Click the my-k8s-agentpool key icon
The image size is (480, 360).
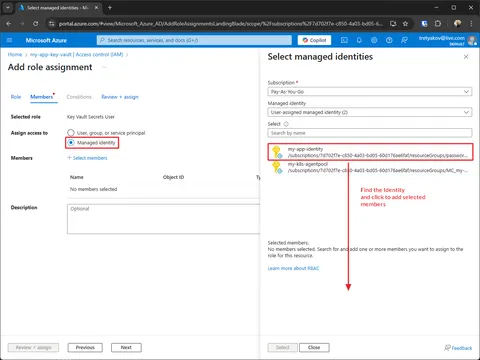277,167
